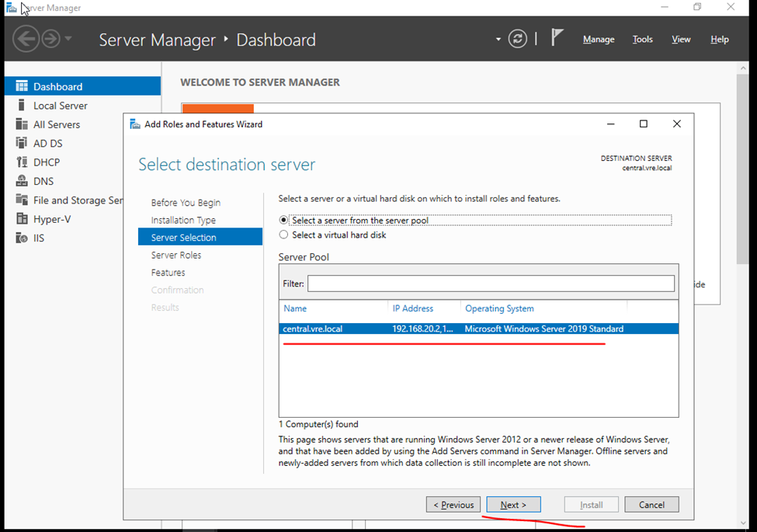Screen dimensions: 757x532
Task: Click the refresh icon in header
Action: [x=518, y=39]
